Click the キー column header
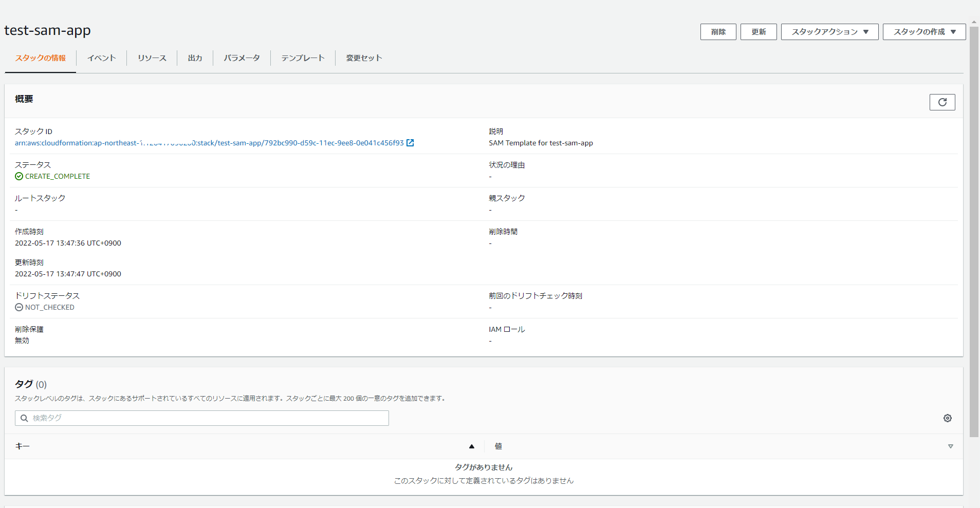 click(23, 446)
